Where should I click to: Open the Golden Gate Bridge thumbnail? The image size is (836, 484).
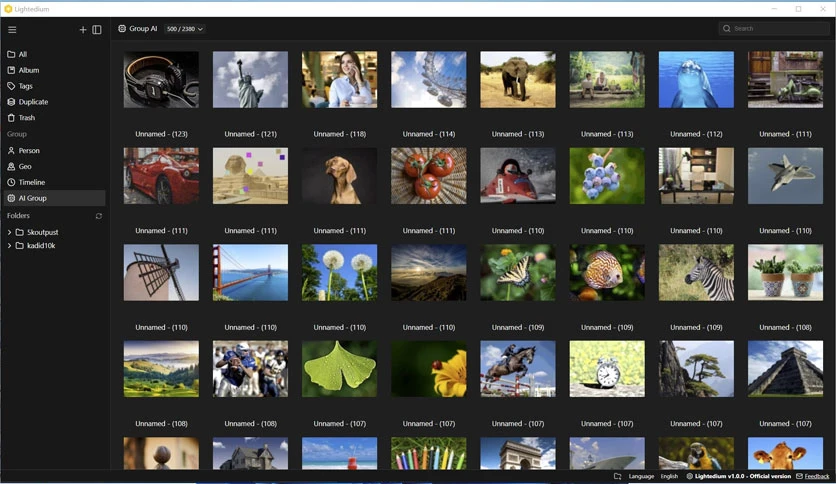click(x=250, y=272)
